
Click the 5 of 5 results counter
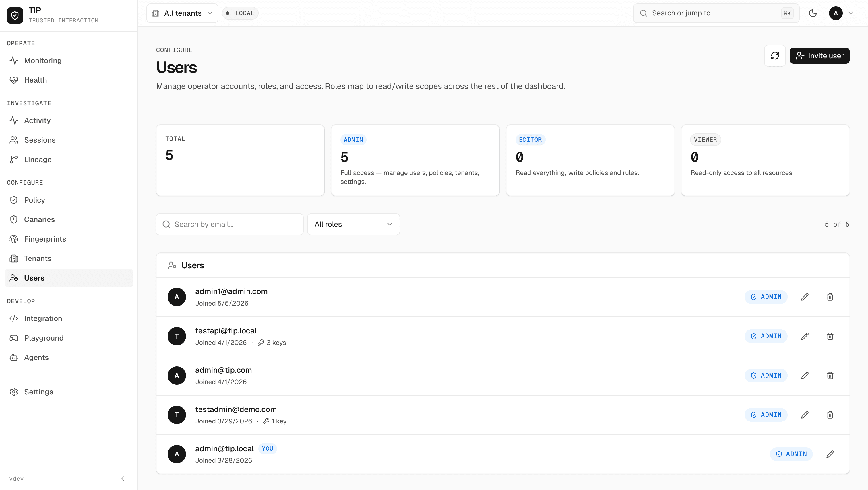tap(837, 224)
